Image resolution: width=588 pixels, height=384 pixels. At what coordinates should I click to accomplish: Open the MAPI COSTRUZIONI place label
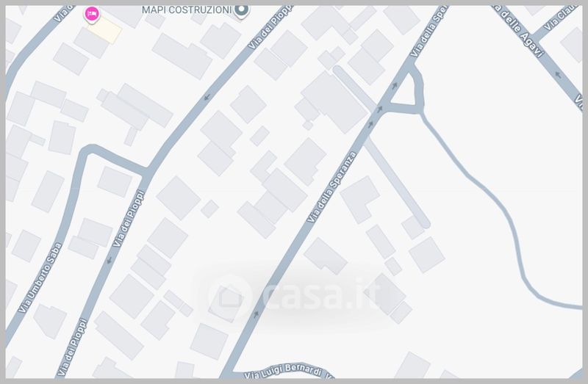coord(187,10)
